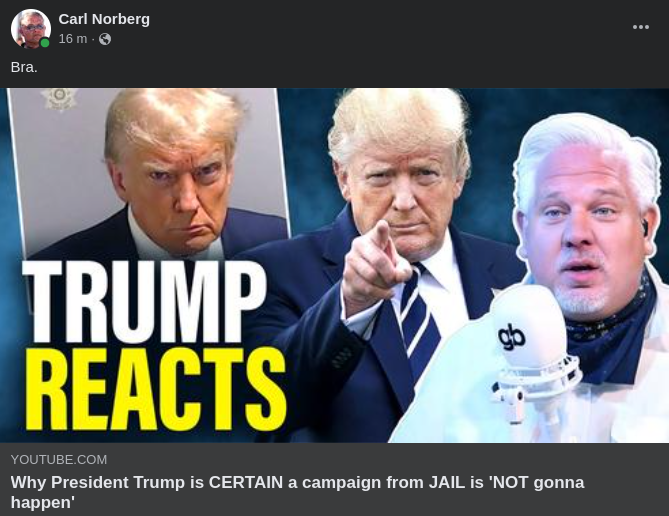Viewport: 669px width, 516px height.
Task: Click the globe public audience icon
Action: click(x=105, y=39)
